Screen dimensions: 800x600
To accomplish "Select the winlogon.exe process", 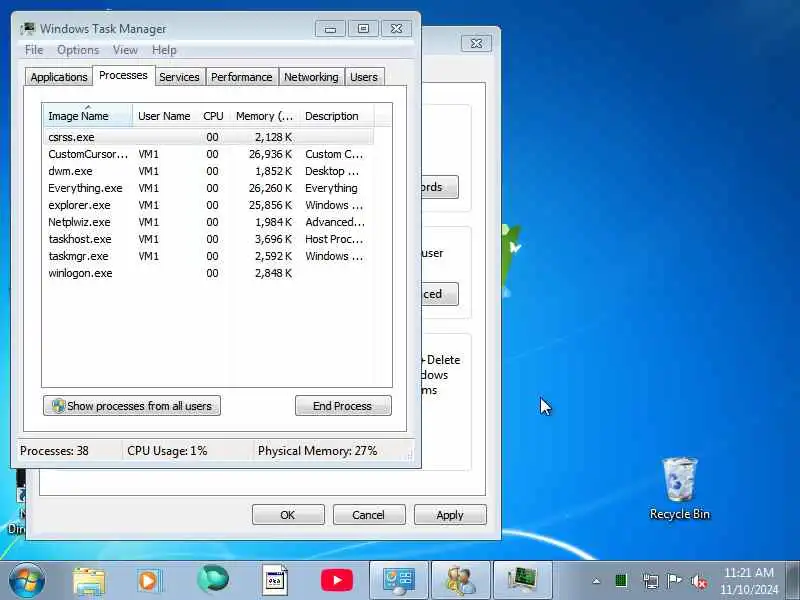I will pyautogui.click(x=209, y=273).
